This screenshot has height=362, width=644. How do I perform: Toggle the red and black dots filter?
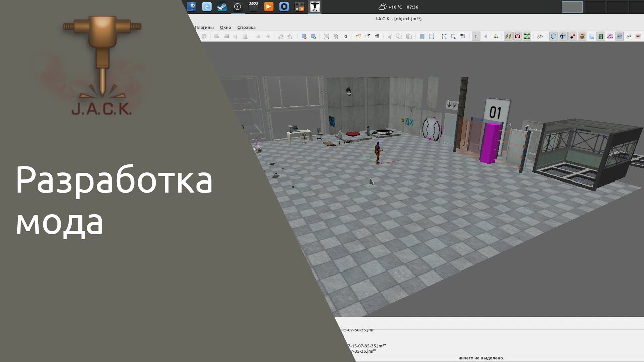(x=573, y=36)
